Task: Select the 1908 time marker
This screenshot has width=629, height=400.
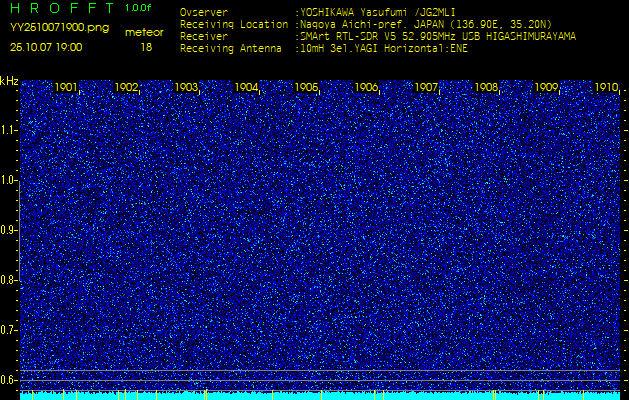Action: 486,87
